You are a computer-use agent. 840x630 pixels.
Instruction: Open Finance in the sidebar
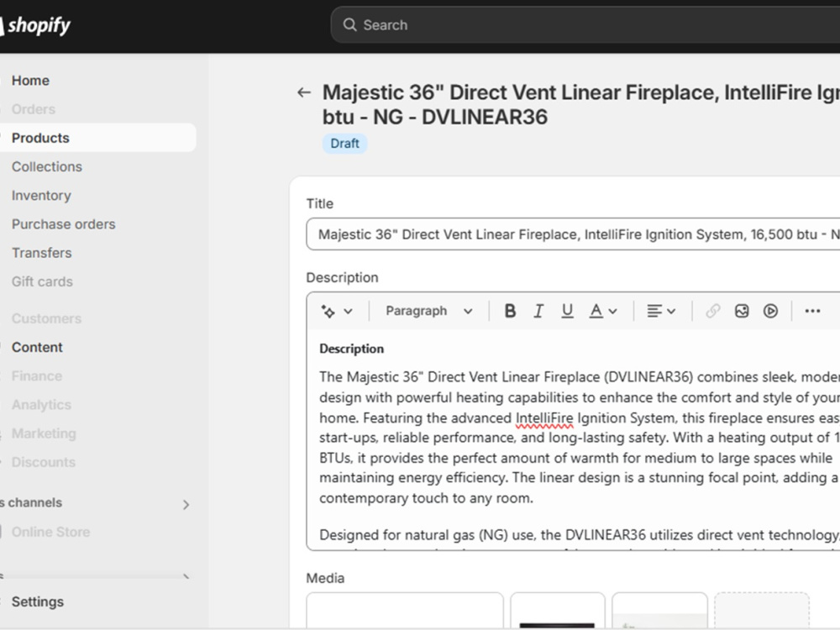pos(36,376)
